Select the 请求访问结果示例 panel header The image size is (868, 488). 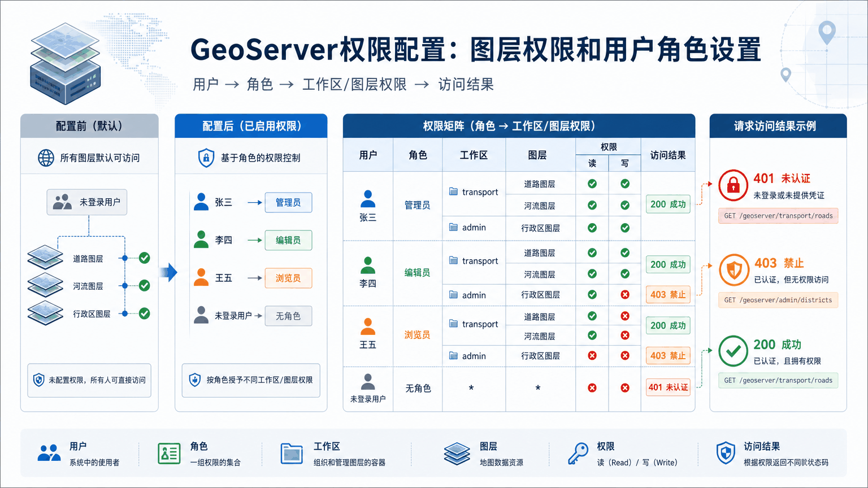pyautogui.click(x=778, y=126)
